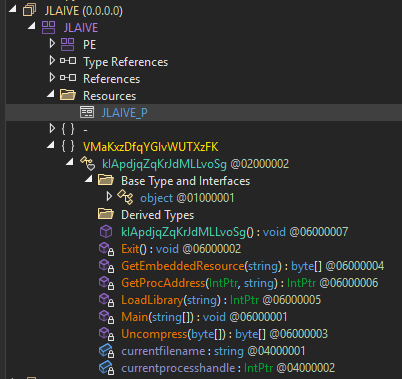Click the Uncompress method icon
Image resolution: width=402 pixels, height=379 pixels.
click(107, 334)
